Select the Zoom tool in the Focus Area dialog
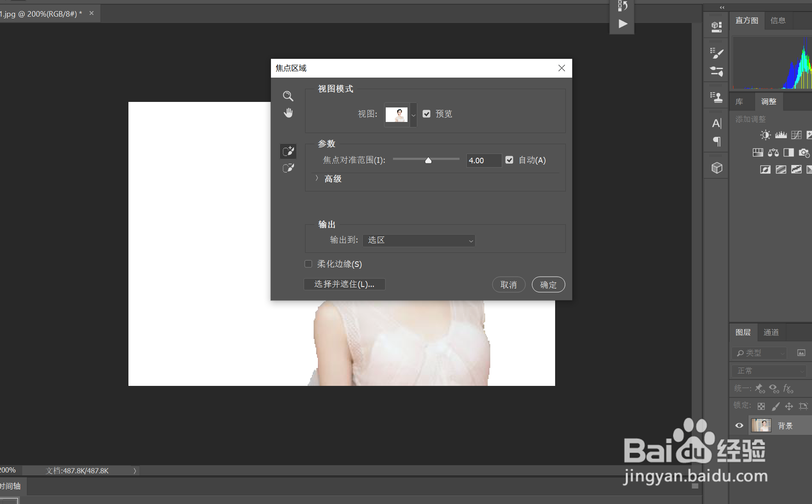 pos(288,96)
